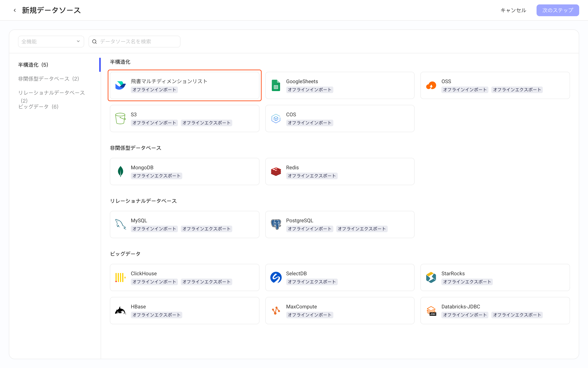Click the back arrow beside 新規データソース
This screenshot has height=368, width=588.
[15, 10]
